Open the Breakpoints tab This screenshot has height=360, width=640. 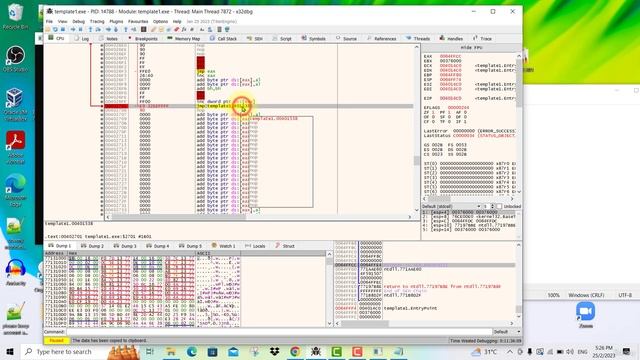(x=143, y=38)
